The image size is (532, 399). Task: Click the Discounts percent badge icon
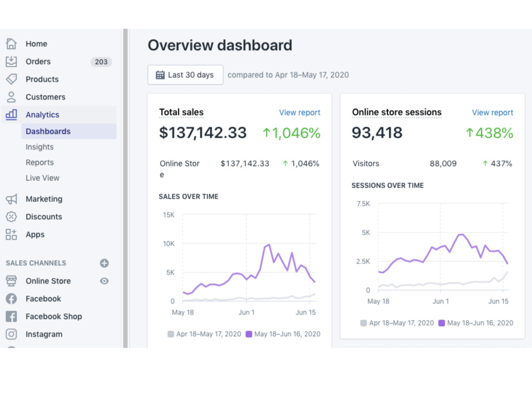[x=11, y=217]
